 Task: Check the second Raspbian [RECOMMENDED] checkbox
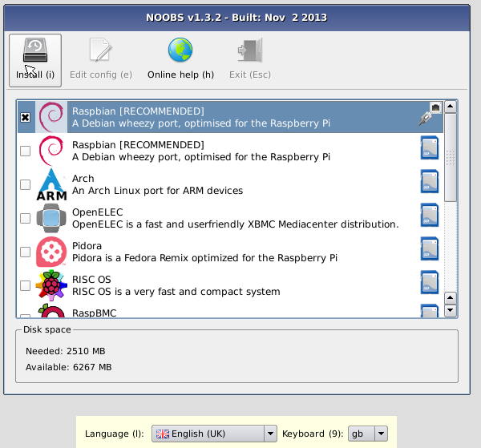click(25, 151)
